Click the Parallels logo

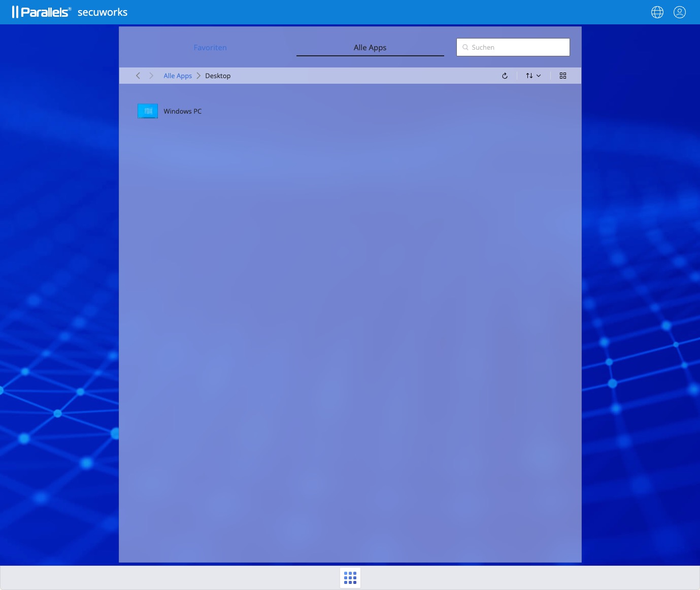(x=42, y=12)
